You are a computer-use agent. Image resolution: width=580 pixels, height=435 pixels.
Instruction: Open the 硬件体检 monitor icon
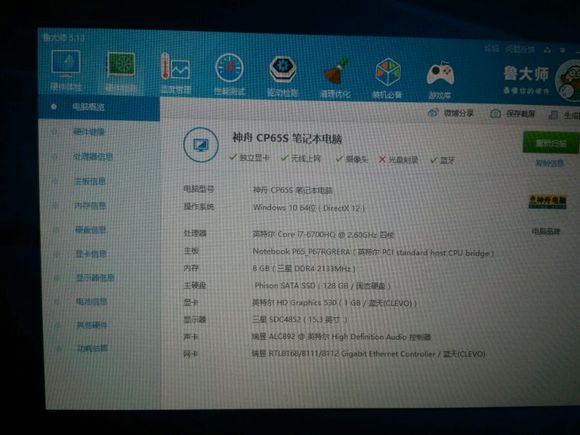click(x=66, y=64)
